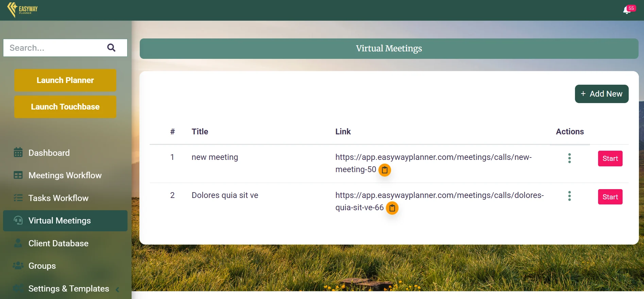Click the Launch Planner button
Viewport: 644px width, 299px height.
click(65, 80)
